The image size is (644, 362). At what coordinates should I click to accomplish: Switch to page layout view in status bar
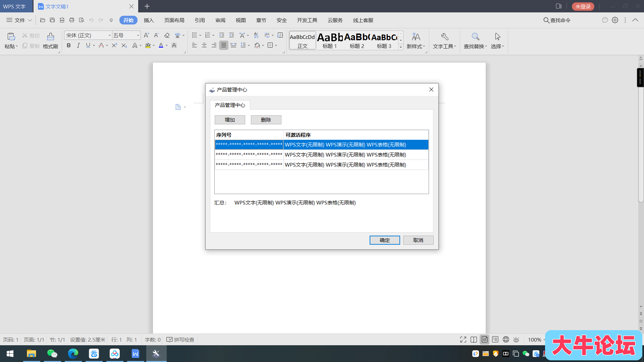coord(485,340)
